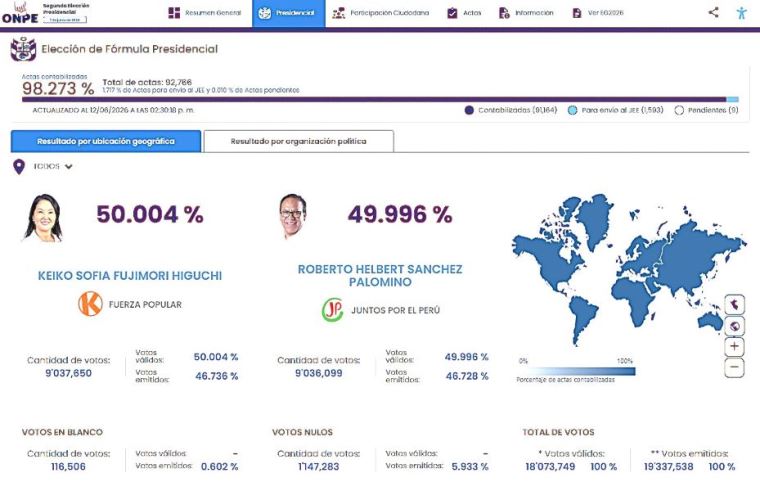Screen dimensions: 760x491
Task: Open the Participación Ciudadana menu
Action: click(x=380, y=13)
